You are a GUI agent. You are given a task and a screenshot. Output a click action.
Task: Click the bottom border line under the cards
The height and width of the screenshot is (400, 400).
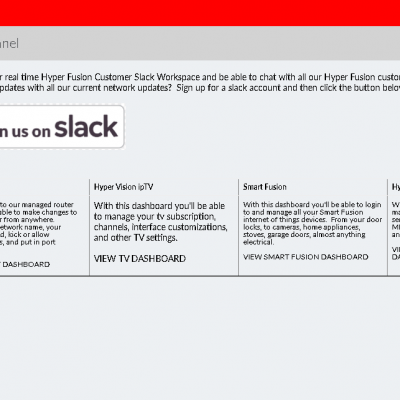[200, 276]
